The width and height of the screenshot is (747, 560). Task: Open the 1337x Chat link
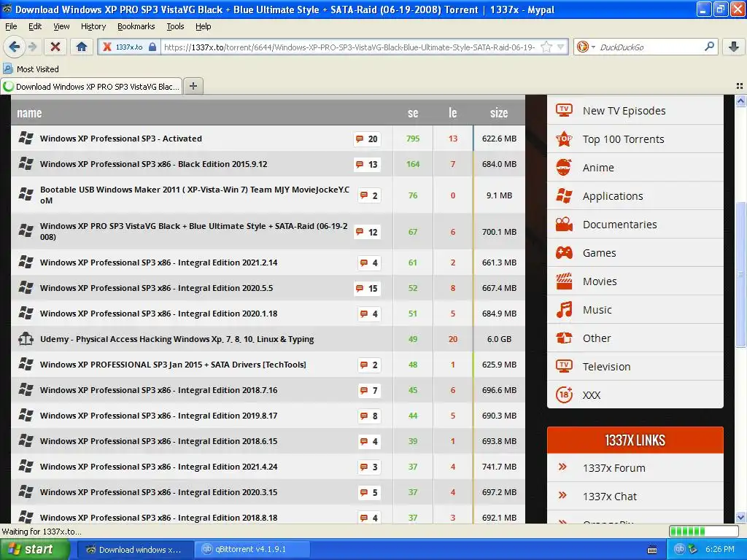tap(609, 497)
